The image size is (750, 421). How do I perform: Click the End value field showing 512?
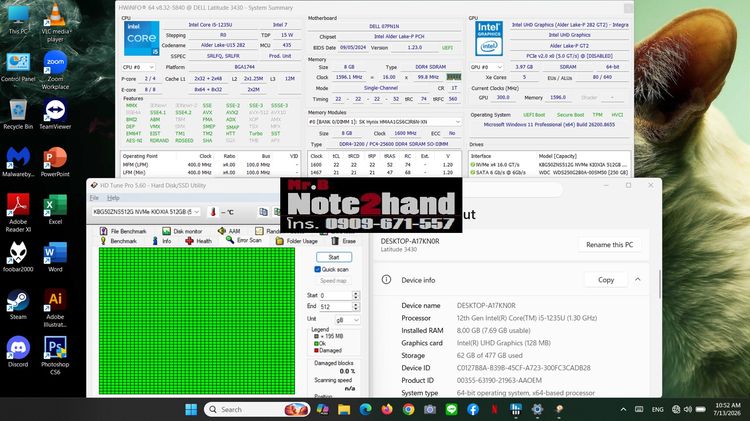pyautogui.click(x=335, y=307)
